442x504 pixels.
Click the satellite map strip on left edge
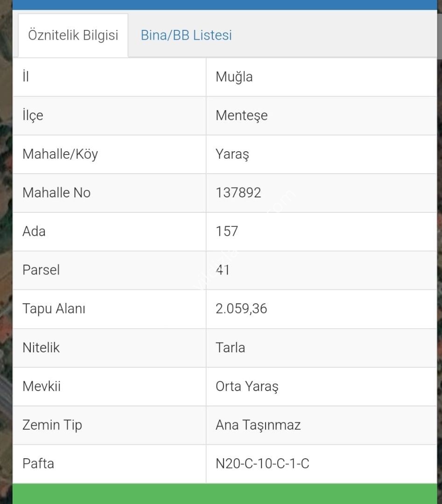6,252
